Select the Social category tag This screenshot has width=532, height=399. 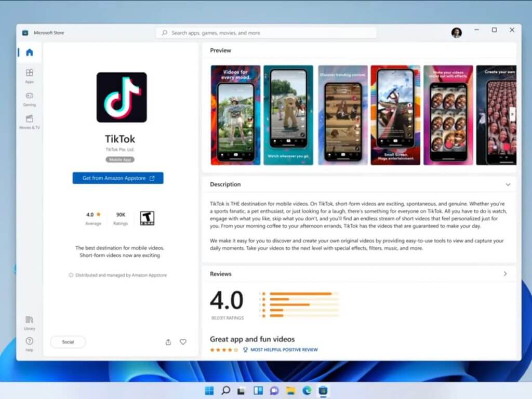click(68, 342)
